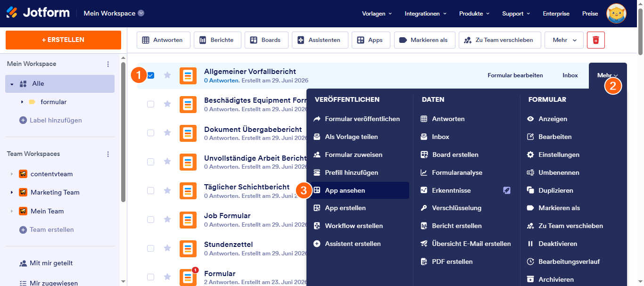Star the Job Formular form
The image size is (644, 286).
[167, 219]
